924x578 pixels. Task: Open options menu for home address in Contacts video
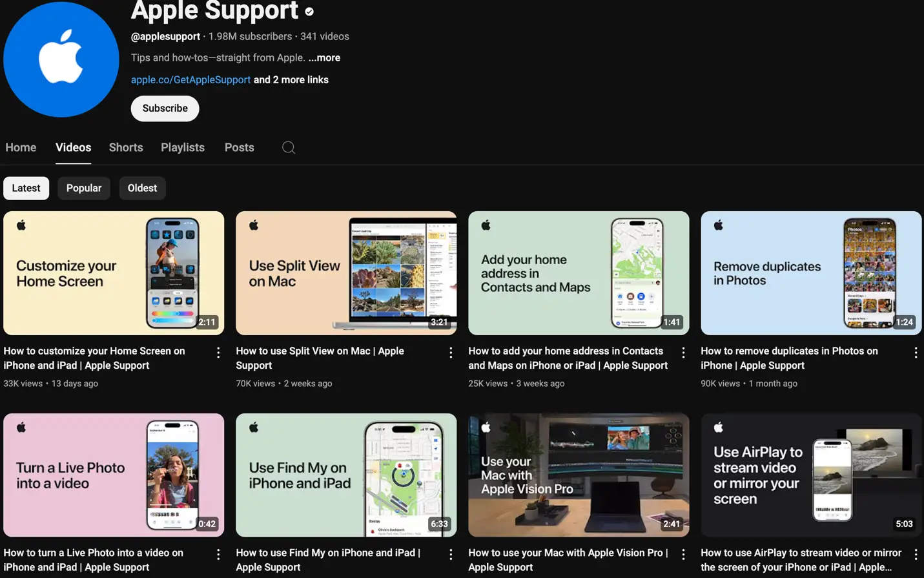[x=683, y=353]
